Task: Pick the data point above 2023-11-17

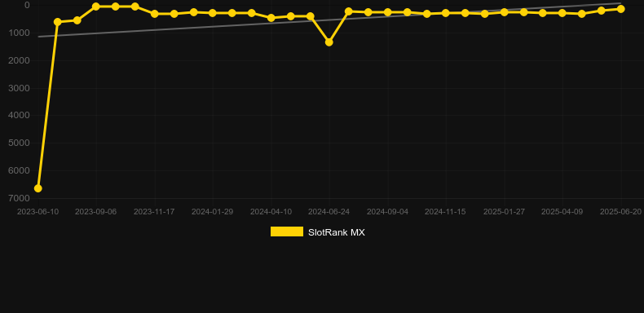Action: 154,14
